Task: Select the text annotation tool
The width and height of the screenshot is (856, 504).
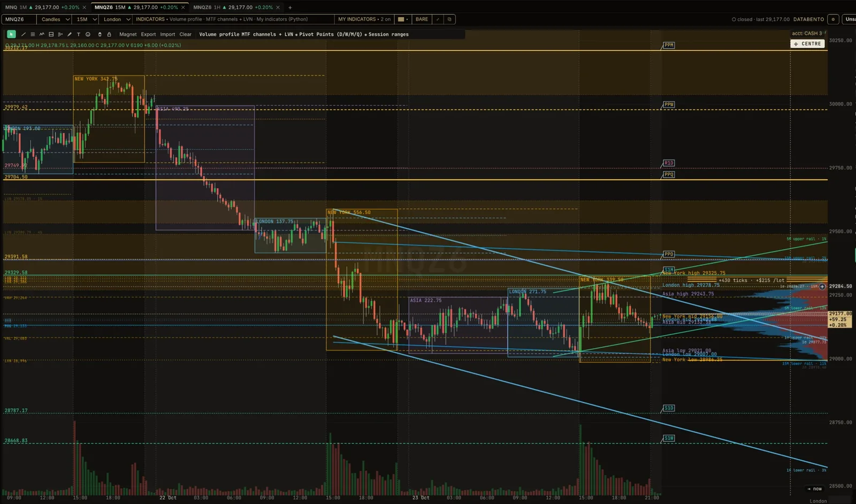Action: 79,34
